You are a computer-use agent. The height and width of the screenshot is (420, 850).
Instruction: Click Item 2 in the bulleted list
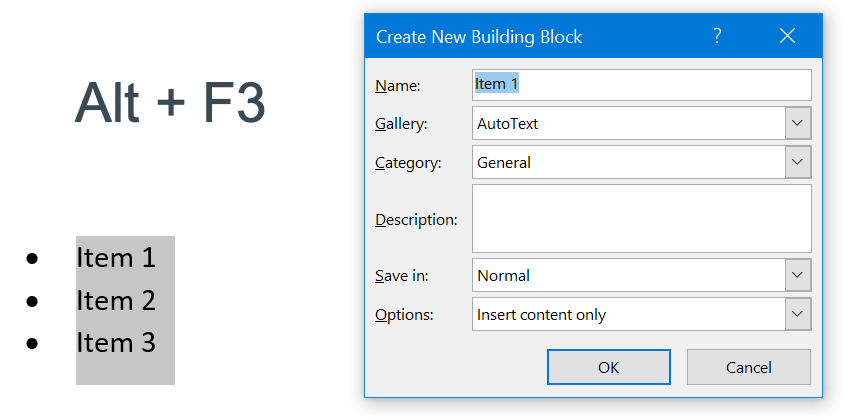click(x=116, y=300)
